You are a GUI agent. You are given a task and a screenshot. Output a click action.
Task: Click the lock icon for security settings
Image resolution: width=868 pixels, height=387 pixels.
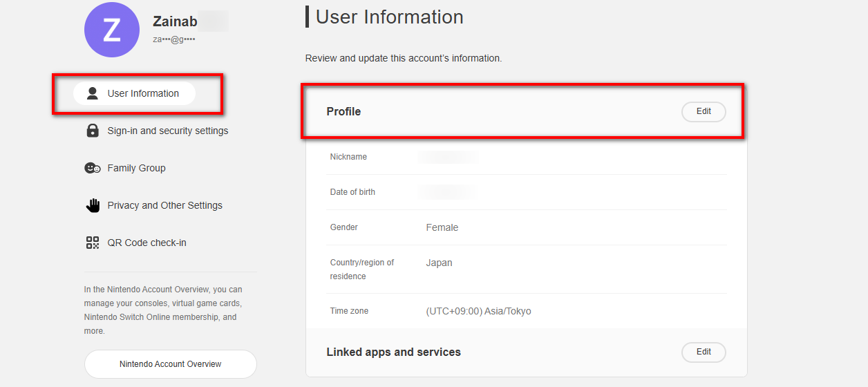pyautogui.click(x=93, y=131)
